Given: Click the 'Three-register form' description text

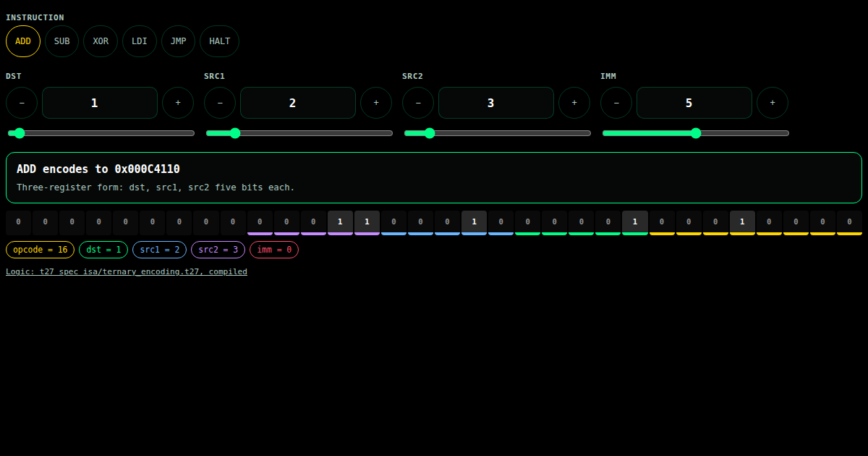Looking at the screenshot, I should click(156, 187).
